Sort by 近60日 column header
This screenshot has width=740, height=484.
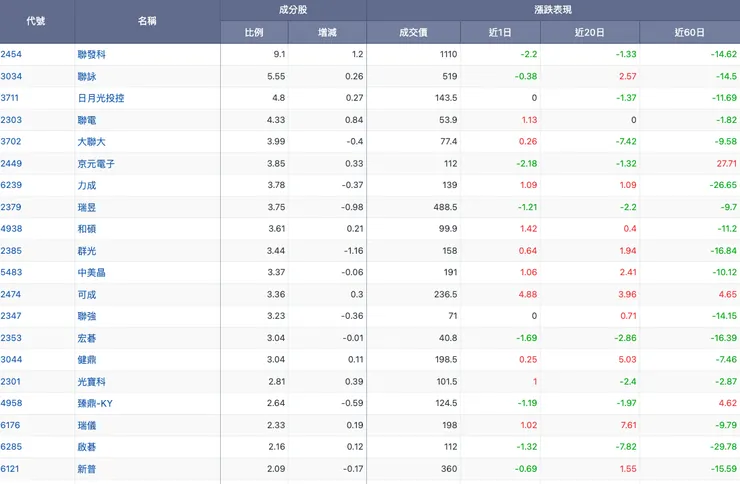pyautogui.click(x=690, y=33)
